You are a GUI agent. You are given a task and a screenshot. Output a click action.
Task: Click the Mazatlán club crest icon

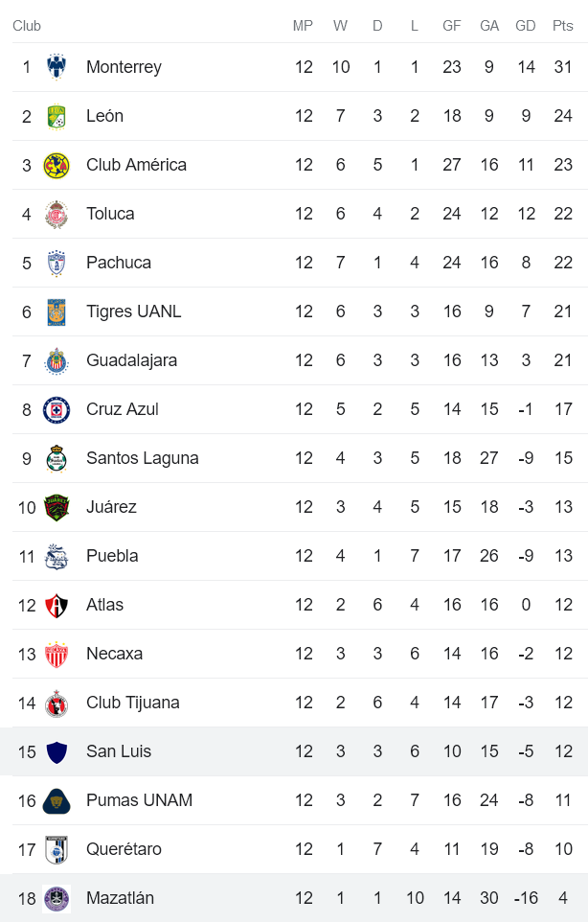(x=57, y=898)
